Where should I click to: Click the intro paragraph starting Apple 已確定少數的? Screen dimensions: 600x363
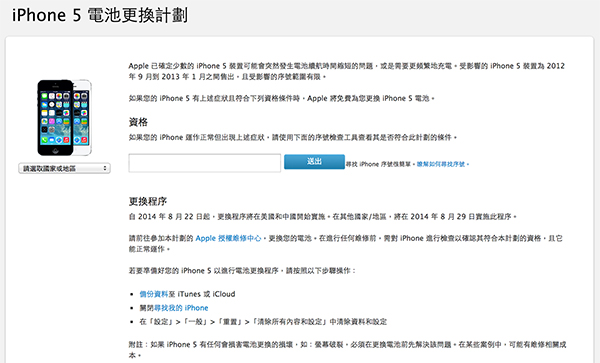pos(347,71)
